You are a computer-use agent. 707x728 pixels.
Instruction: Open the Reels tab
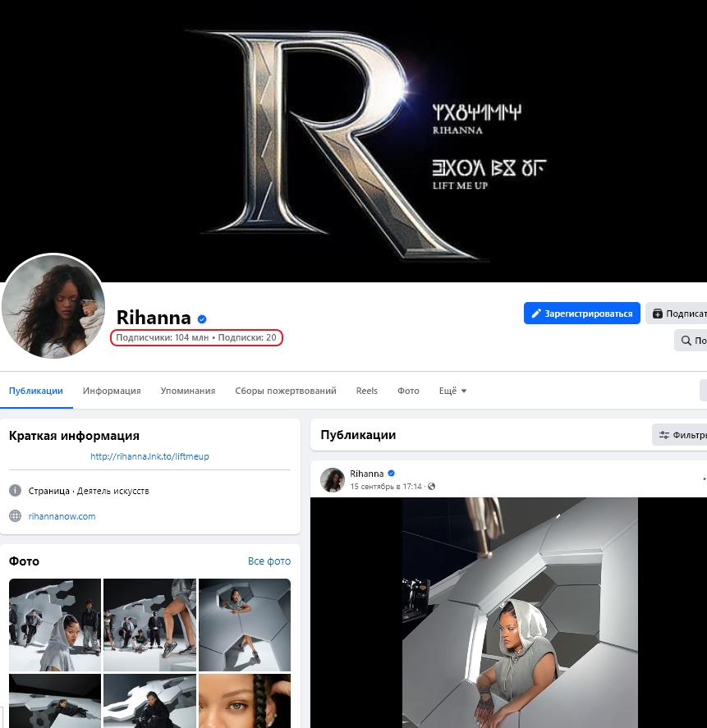click(367, 391)
